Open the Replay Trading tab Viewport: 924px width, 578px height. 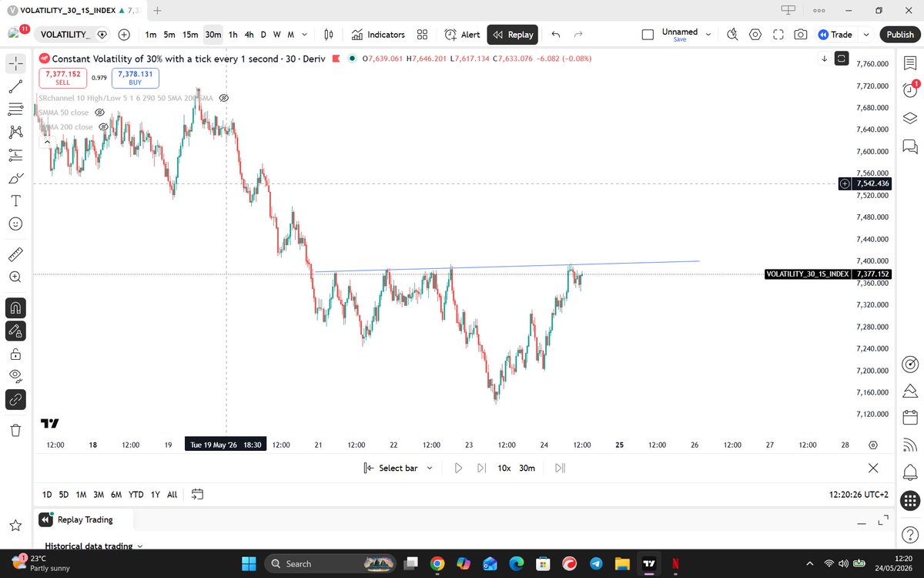tap(85, 519)
